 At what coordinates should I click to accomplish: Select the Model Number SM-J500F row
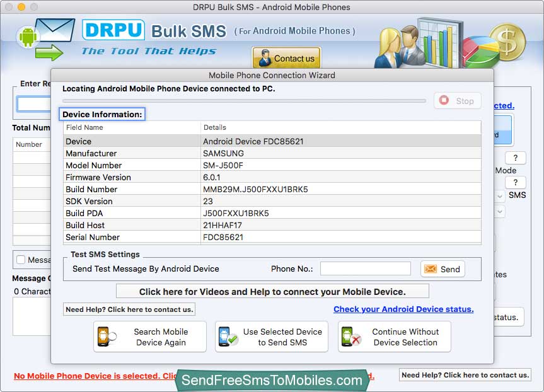[272, 165]
